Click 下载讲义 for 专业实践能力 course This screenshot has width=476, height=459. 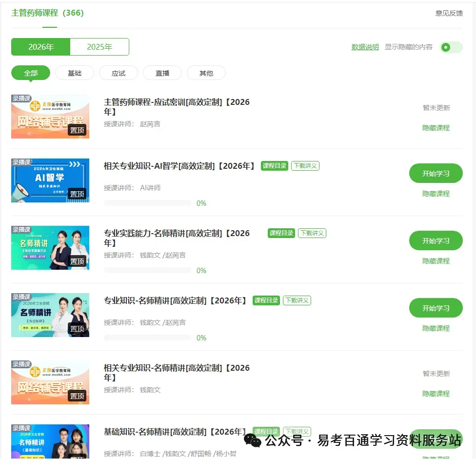(x=312, y=233)
